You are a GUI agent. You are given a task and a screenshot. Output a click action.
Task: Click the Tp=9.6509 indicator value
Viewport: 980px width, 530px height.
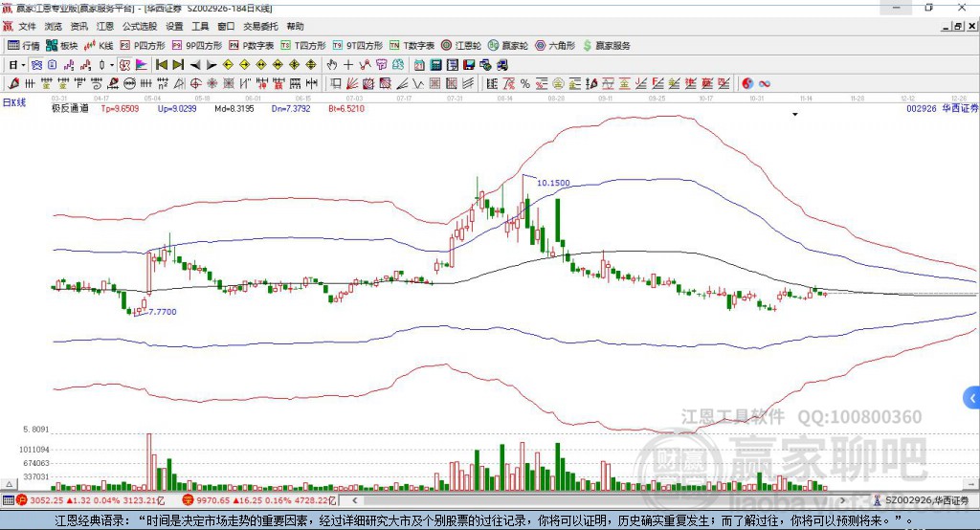(120, 108)
